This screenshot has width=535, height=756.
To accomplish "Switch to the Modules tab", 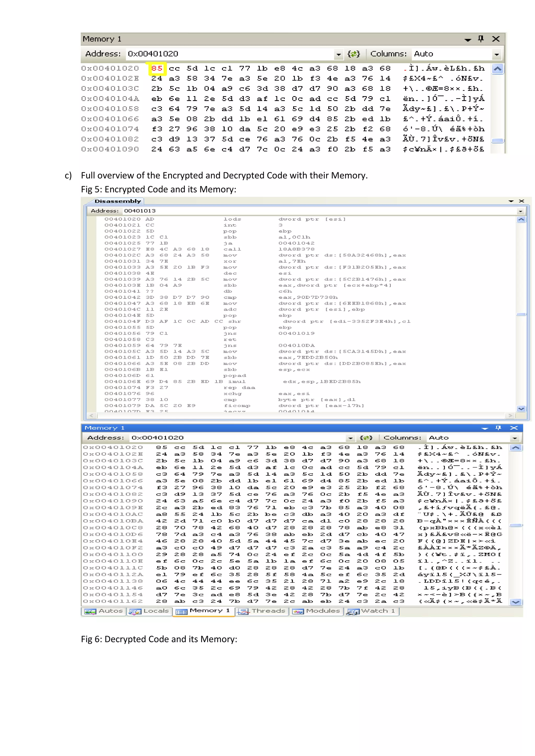I will pyautogui.click(x=317, y=611).
